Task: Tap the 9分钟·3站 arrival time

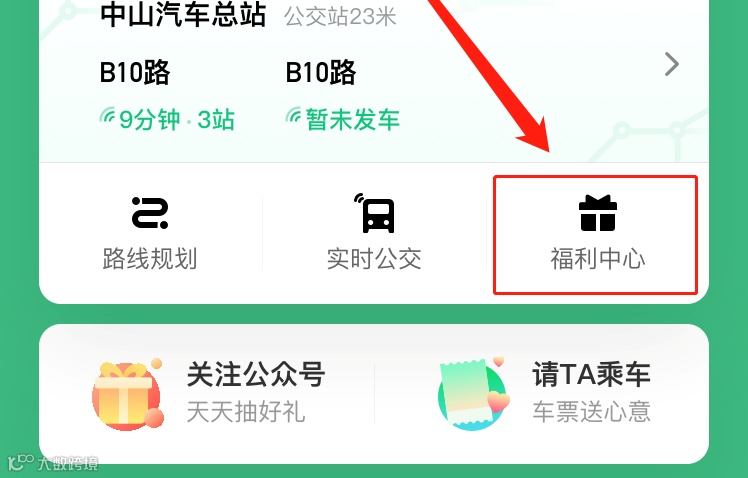Action: [177, 119]
